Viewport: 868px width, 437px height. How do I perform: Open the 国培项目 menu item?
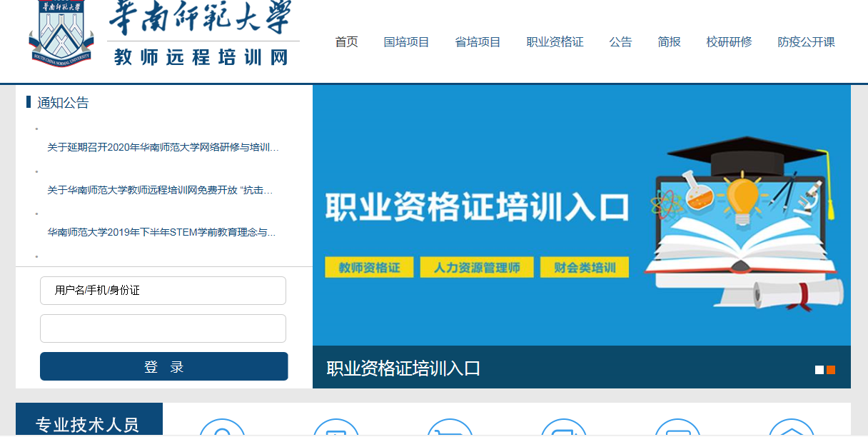[x=406, y=42]
